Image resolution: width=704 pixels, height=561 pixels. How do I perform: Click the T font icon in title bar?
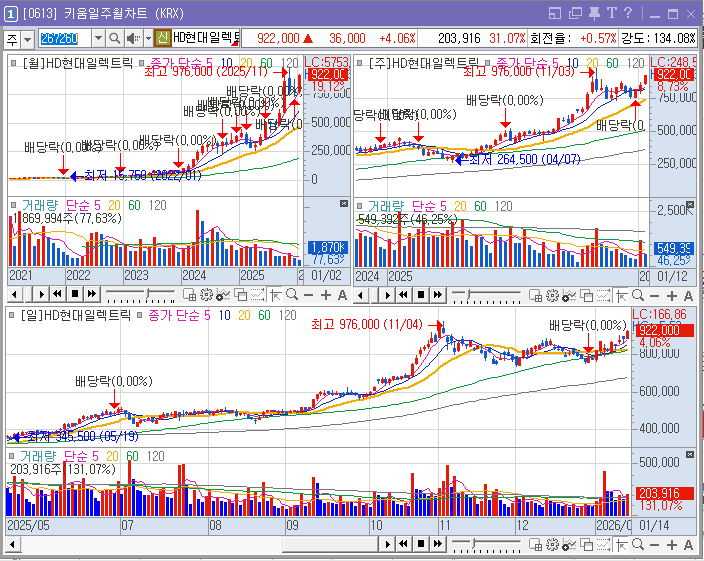tap(612, 13)
